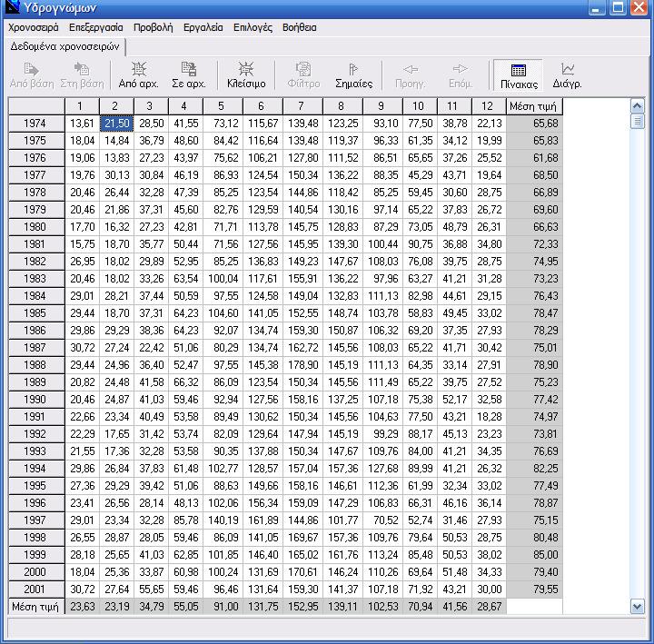Click cell '85,78' in row 1997
Screen dimensions: 654x644
(x=186, y=520)
